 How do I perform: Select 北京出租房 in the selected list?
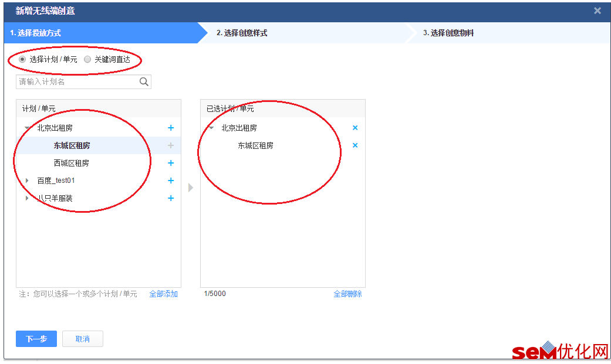(x=239, y=128)
